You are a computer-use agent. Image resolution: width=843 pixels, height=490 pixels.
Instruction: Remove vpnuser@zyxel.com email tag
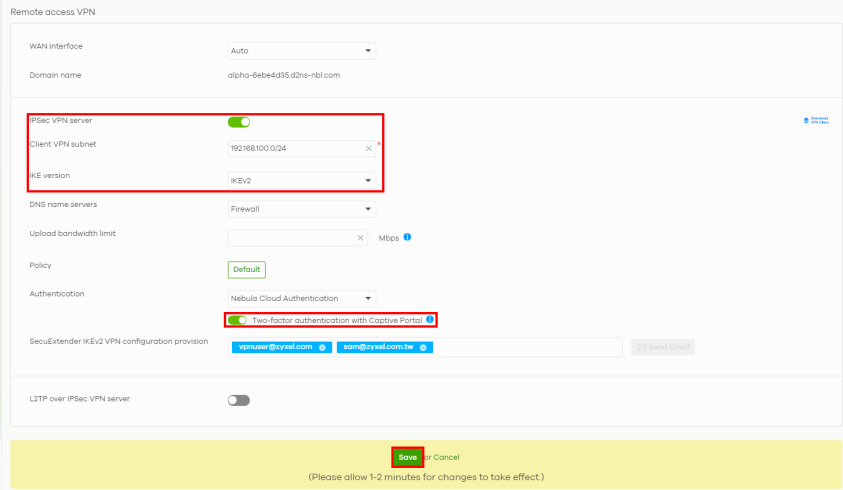(x=322, y=347)
